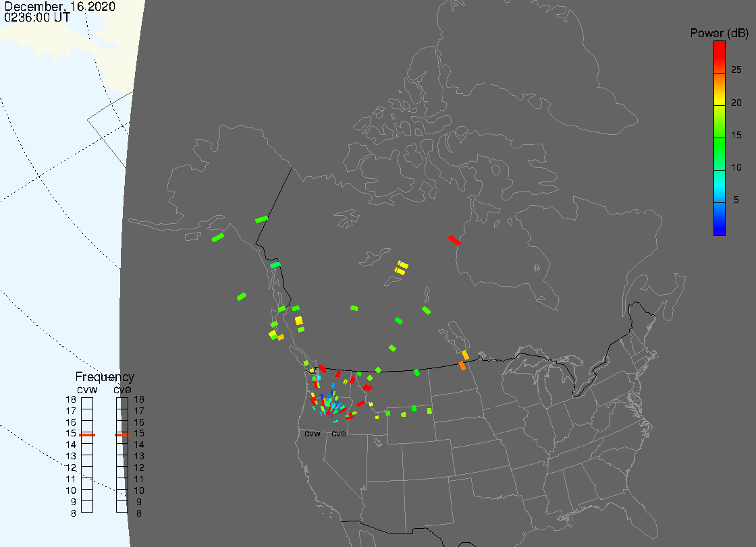Click the Frequency panel title
The width and height of the screenshot is (756, 547).
tap(105, 377)
